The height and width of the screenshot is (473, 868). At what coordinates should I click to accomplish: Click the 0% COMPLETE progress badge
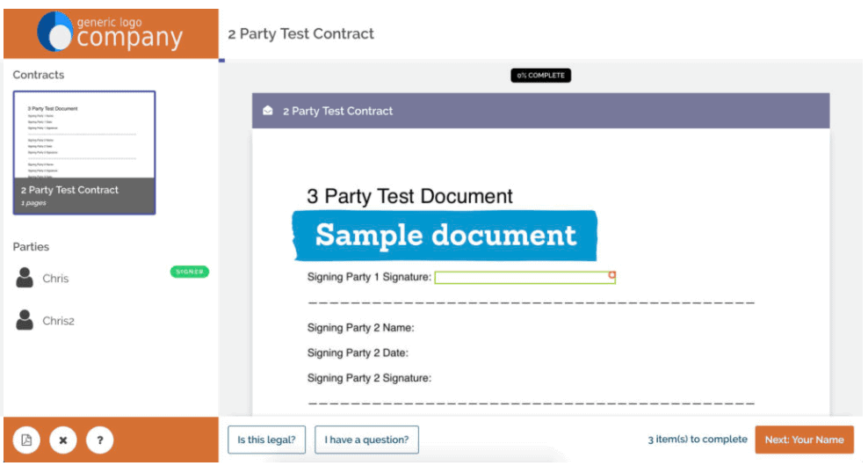pyautogui.click(x=541, y=76)
